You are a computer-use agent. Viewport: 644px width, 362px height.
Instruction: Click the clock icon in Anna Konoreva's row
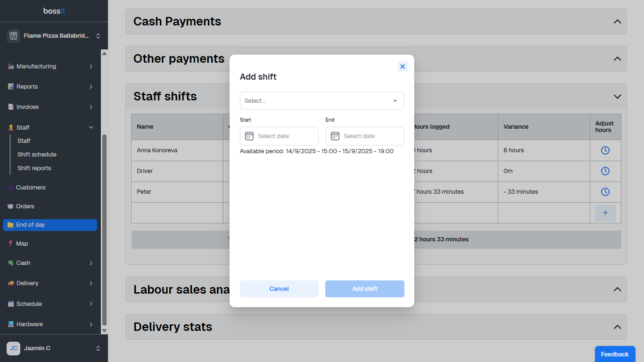point(605,150)
